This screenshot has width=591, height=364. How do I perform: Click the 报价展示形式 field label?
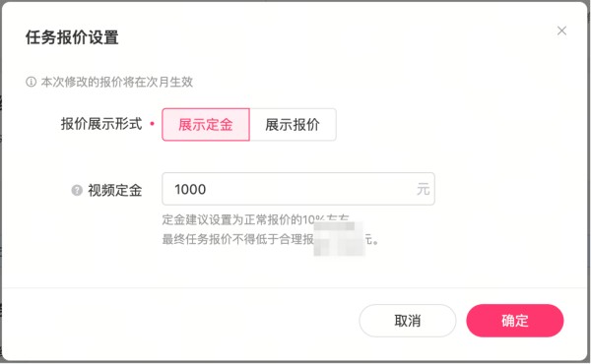click(101, 124)
